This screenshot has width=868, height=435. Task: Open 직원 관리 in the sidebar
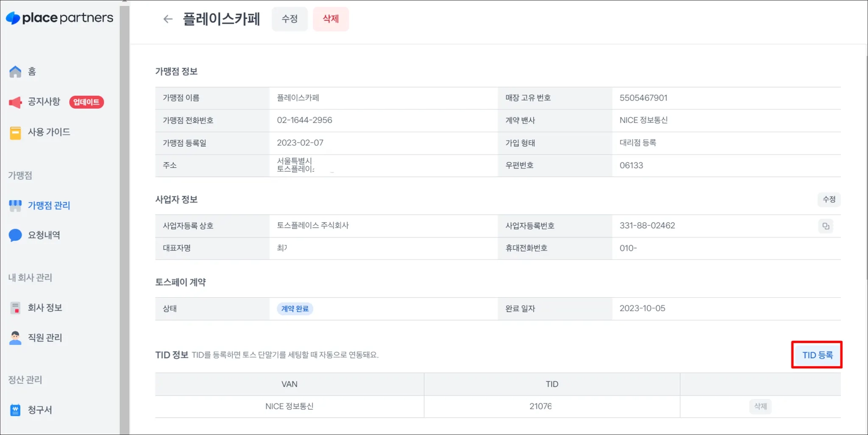point(45,338)
